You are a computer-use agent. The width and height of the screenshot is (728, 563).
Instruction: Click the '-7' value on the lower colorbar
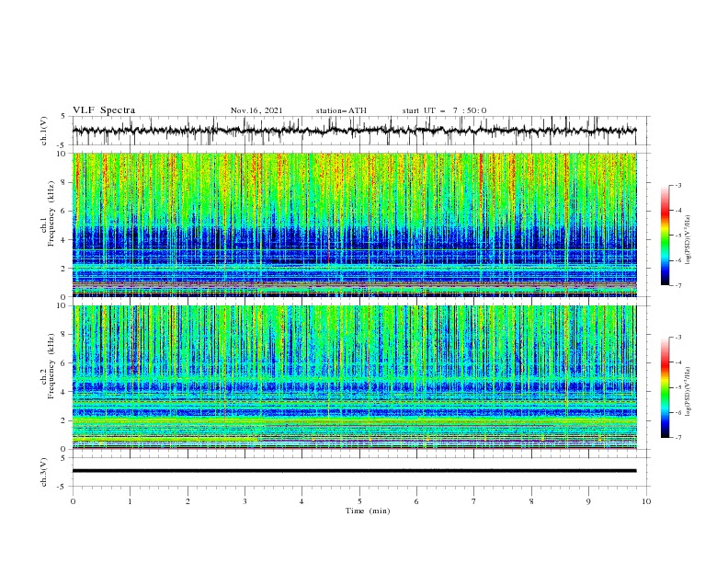(x=677, y=437)
